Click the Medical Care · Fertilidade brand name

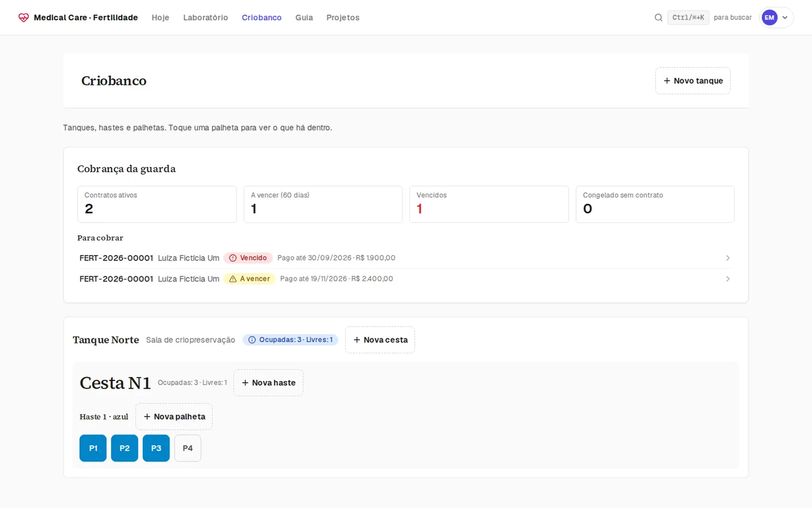tap(86, 18)
